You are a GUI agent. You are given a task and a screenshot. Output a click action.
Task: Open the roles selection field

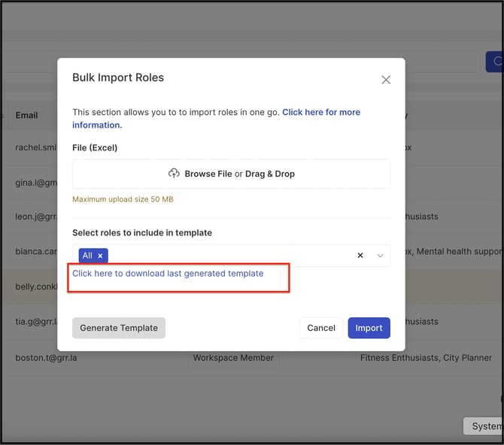[231, 256]
